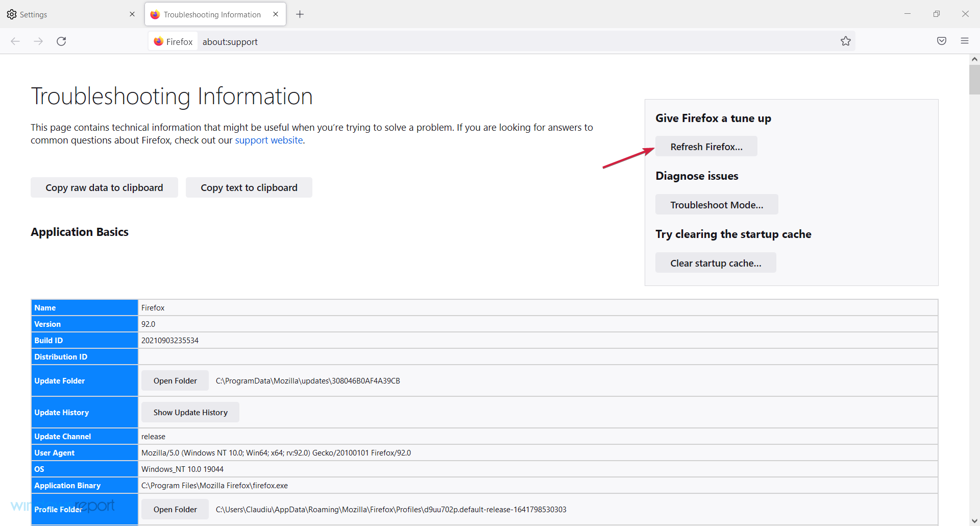Click the Troubleshooting Information page title

172,96
